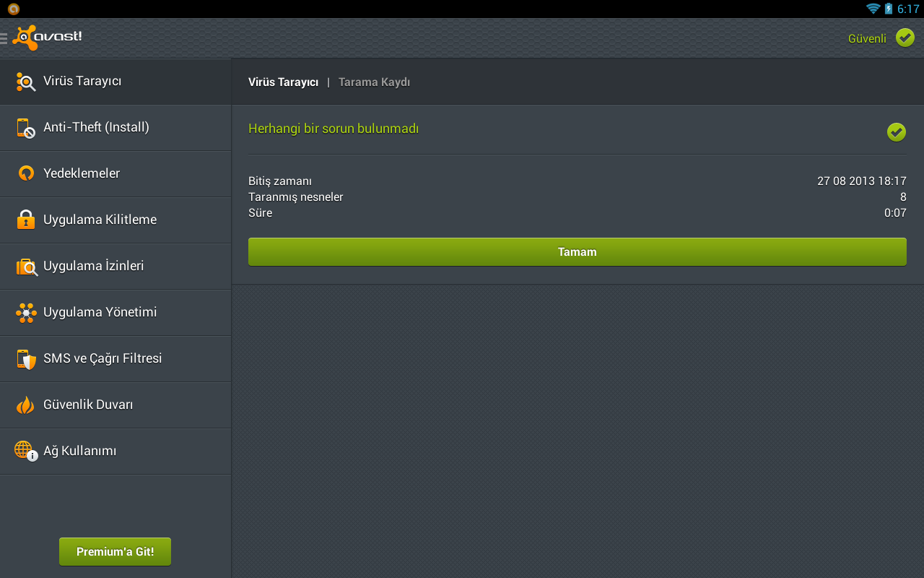924x578 pixels.
Task: Click the duration value 0:07
Action: point(895,213)
